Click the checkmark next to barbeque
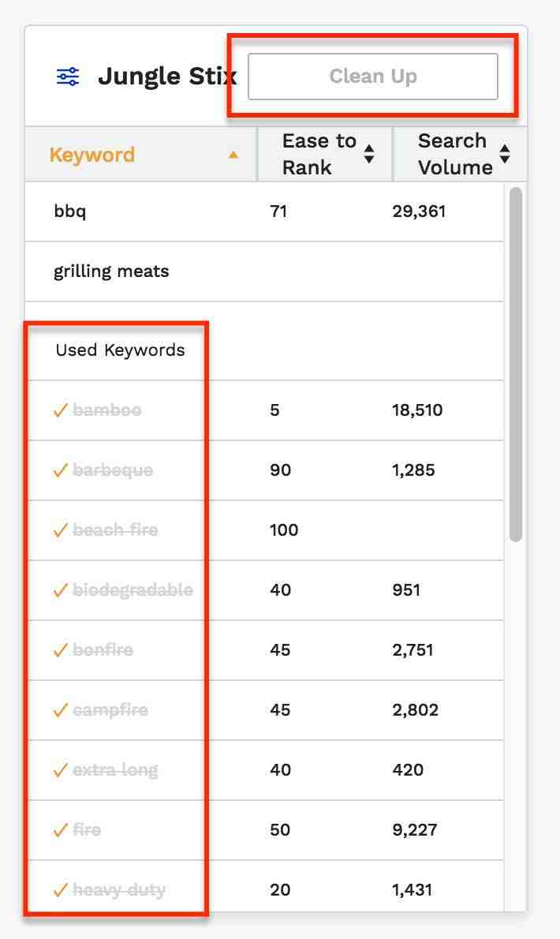Viewport: 560px width, 939px height. [x=60, y=470]
